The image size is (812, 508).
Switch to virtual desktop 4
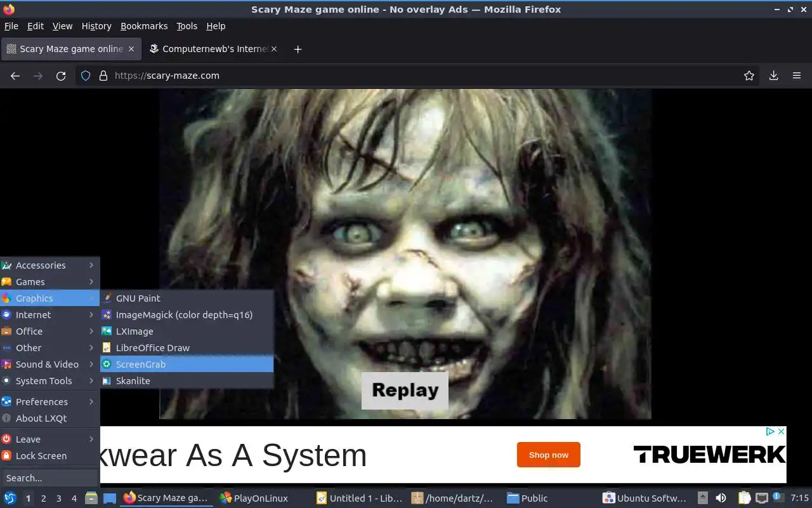pos(74,498)
